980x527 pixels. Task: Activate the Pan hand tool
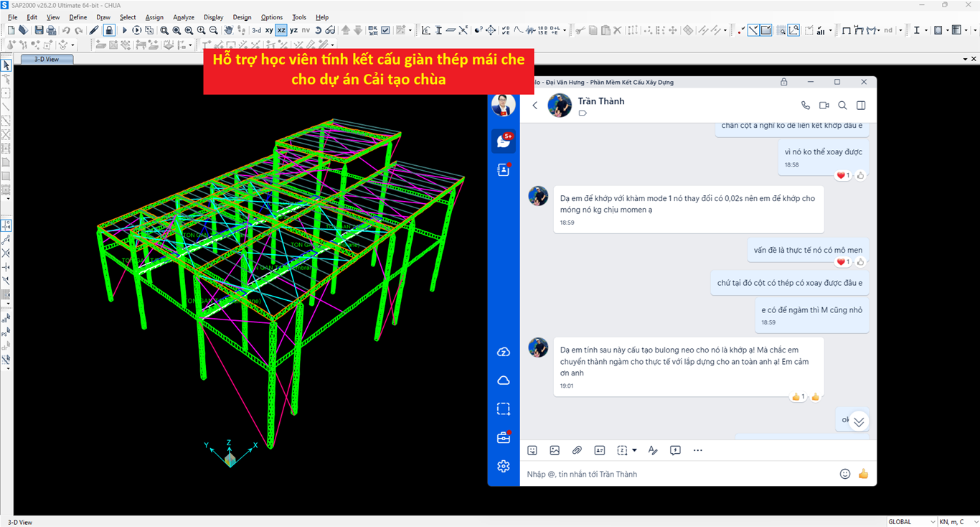[228, 30]
